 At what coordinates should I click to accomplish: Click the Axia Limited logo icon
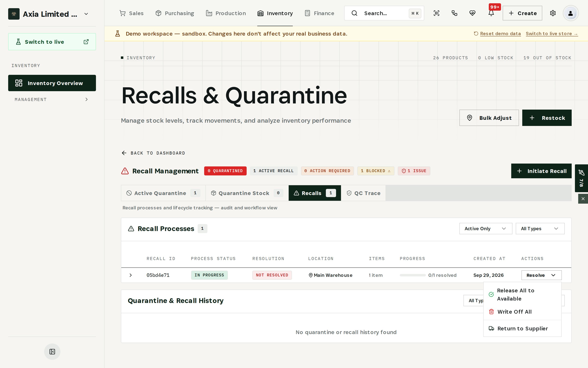click(14, 14)
